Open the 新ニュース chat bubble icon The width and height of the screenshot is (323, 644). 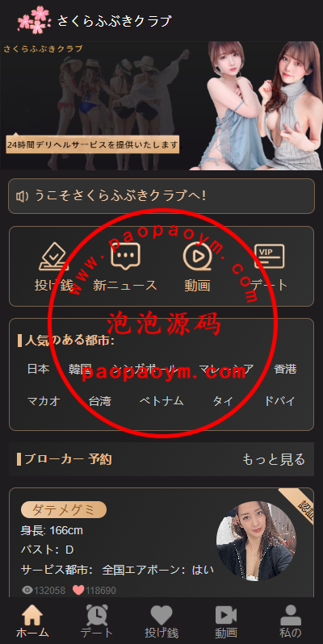click(125, 257)
